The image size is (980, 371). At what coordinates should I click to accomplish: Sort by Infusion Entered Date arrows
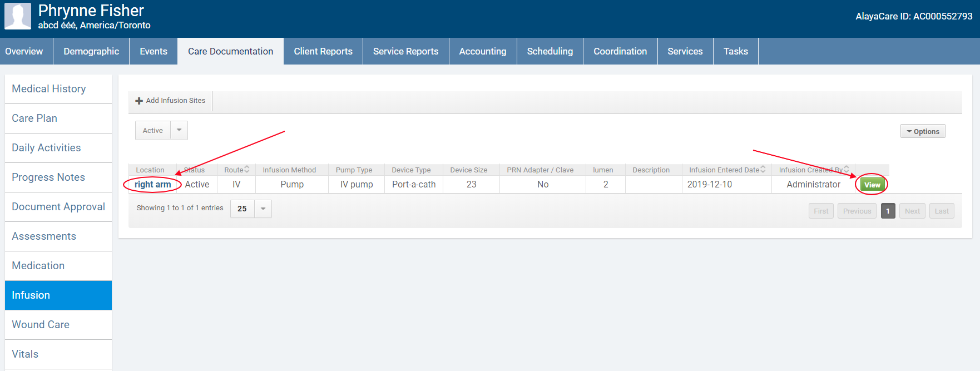[763, 169]
